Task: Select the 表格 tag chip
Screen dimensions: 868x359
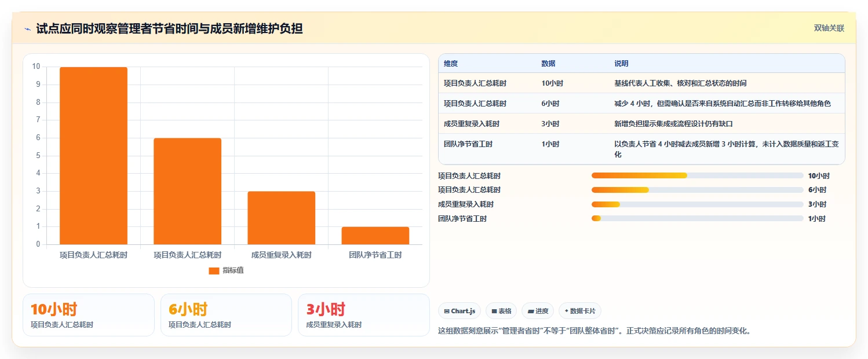Action: pyautogui.click(x=501, y=311)
